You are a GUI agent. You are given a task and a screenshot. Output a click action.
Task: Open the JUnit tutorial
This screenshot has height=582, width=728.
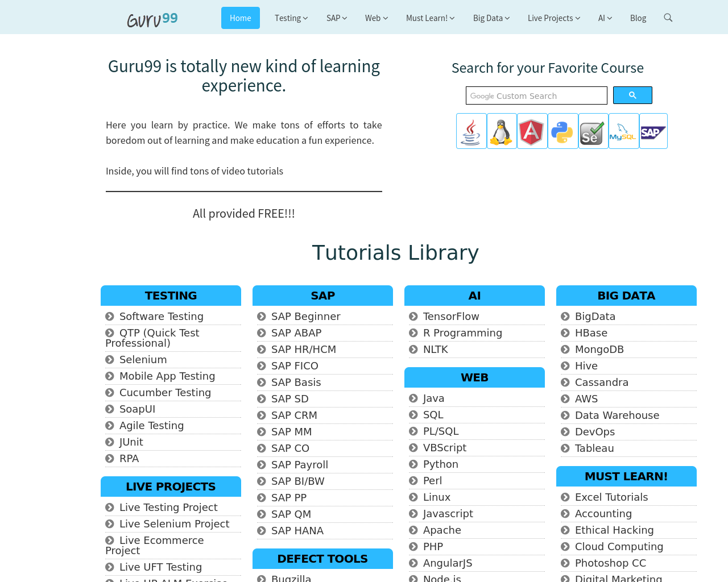[x=131, y=442]
